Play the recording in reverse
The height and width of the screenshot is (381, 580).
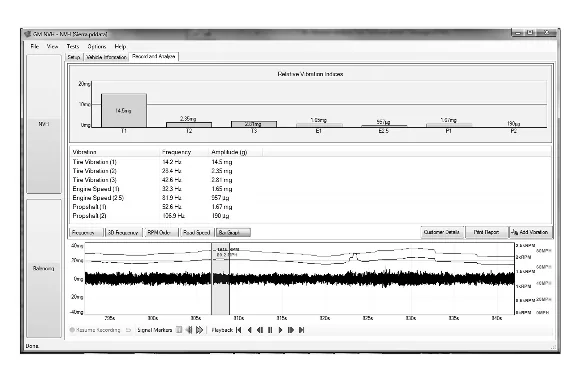(250, 330)
